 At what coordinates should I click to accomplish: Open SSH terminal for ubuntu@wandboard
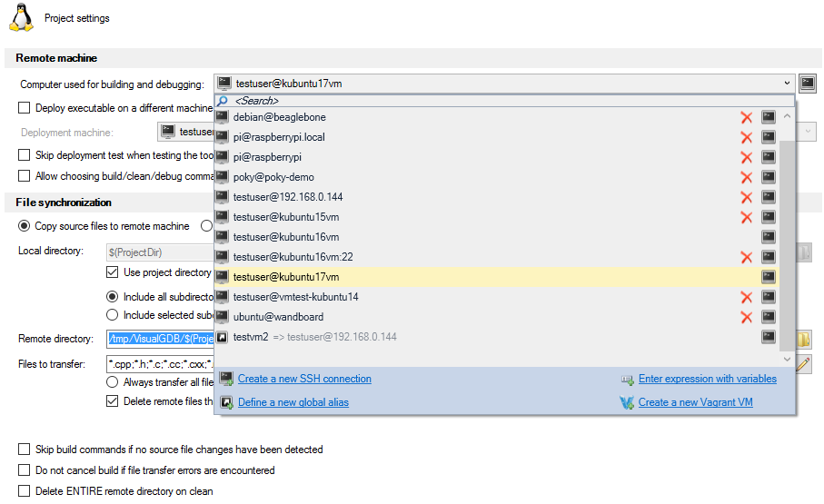pyautogui.click(x=769, y=316)
